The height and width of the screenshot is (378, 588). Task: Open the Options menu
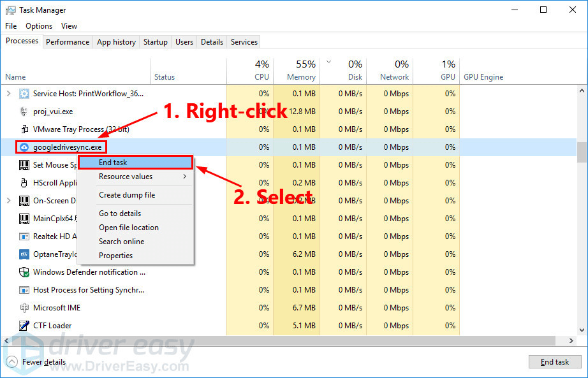point(39,26)
